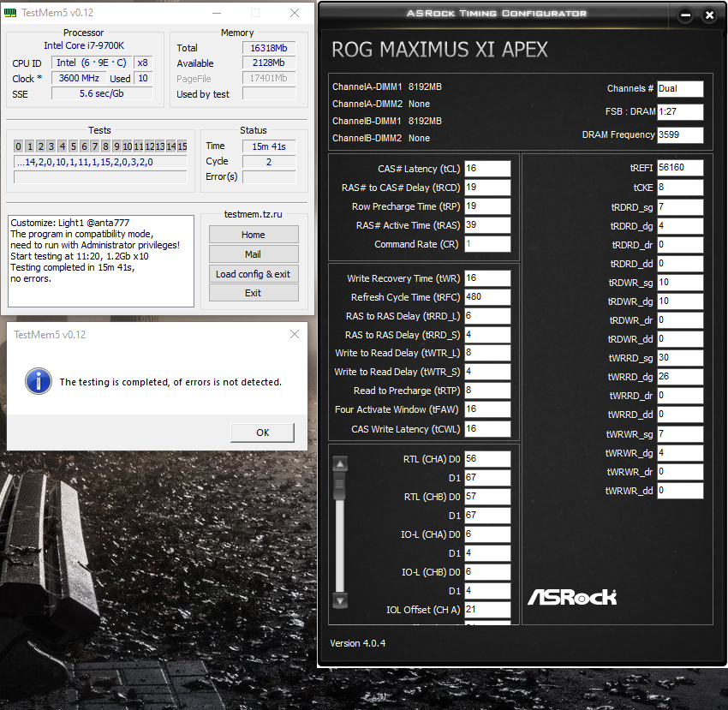This screenshot has width=728, height=710.
Task: Click the tRCD value field
Action: pos(487,188)
